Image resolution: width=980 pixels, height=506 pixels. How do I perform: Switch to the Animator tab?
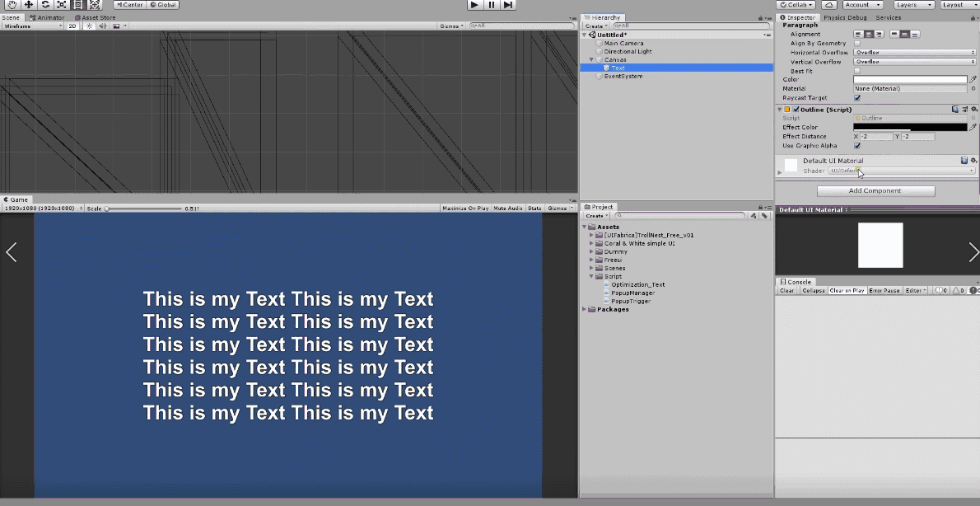47,17
